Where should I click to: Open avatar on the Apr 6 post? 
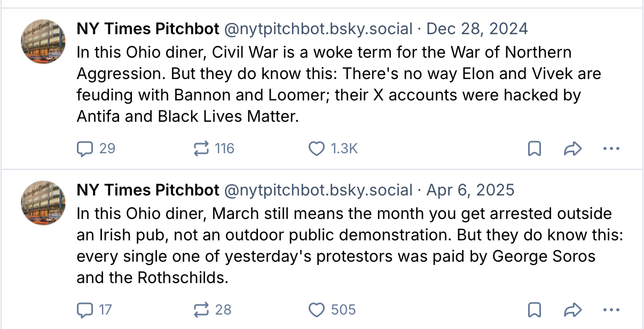43,202
